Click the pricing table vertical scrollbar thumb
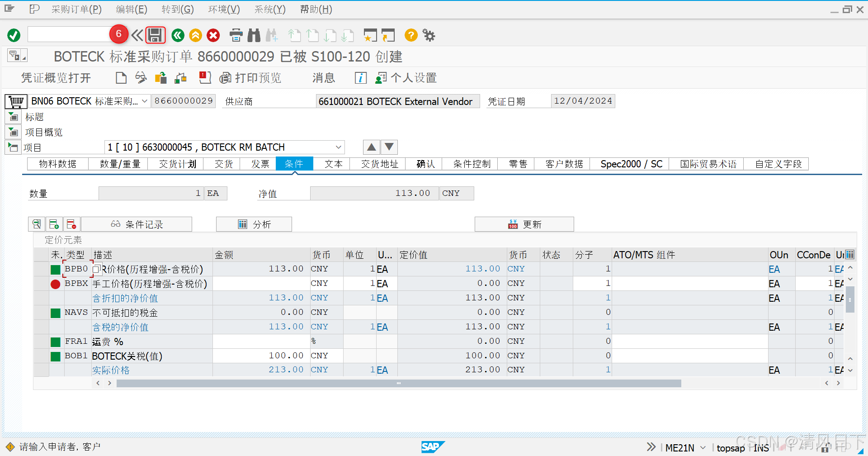868x456 pixels. pos(850,299)
